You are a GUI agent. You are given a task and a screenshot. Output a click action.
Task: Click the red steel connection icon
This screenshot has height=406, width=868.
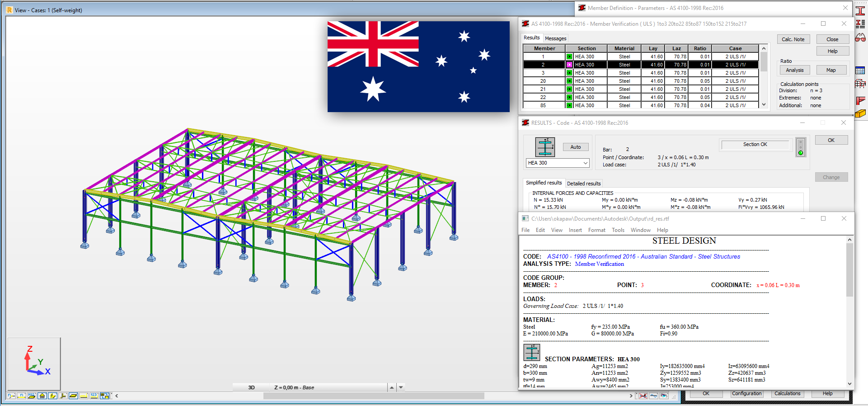(x=860, y=100)
